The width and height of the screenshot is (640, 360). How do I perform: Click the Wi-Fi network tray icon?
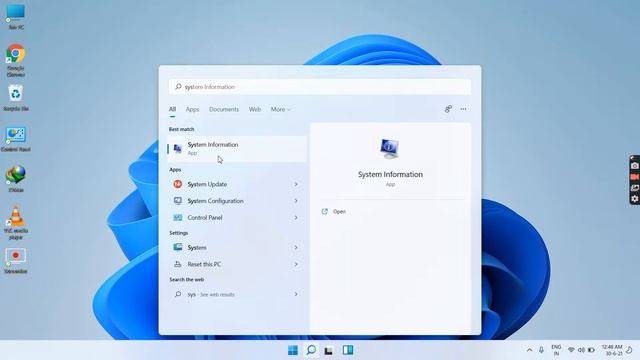coord(571,350)
